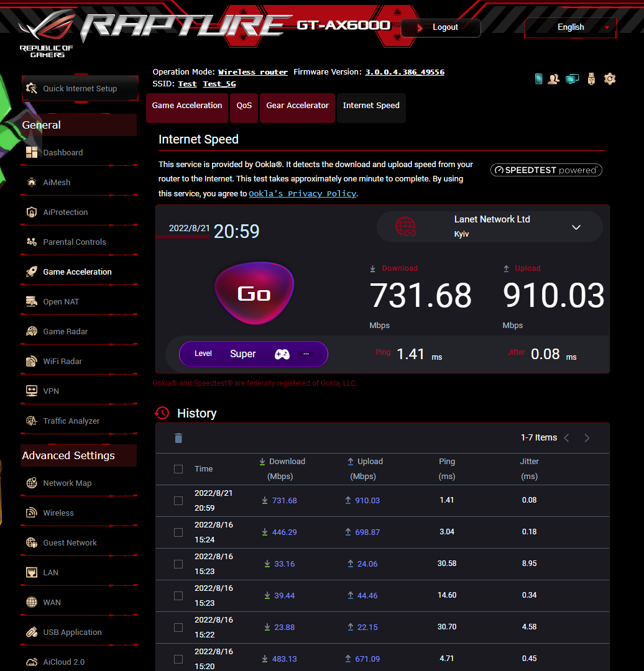Click the History clock icon
Viewport: 644px width, 671px height.
[162, 413]
